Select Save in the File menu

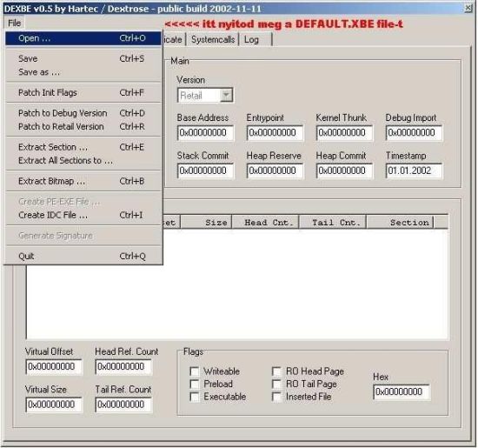[83, 58]
